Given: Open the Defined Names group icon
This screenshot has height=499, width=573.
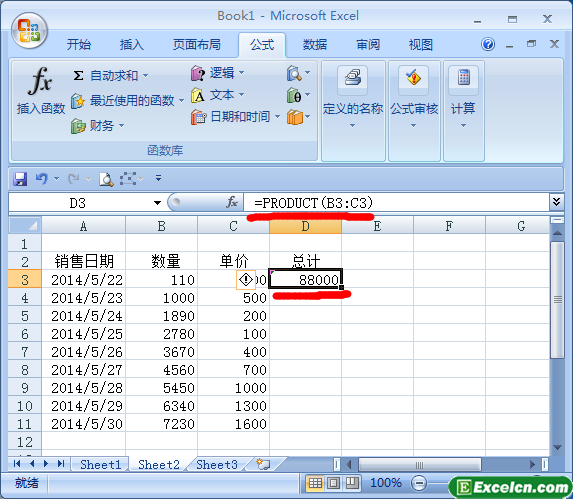Looking at the screenshot, I should click(x=353, y=80).
